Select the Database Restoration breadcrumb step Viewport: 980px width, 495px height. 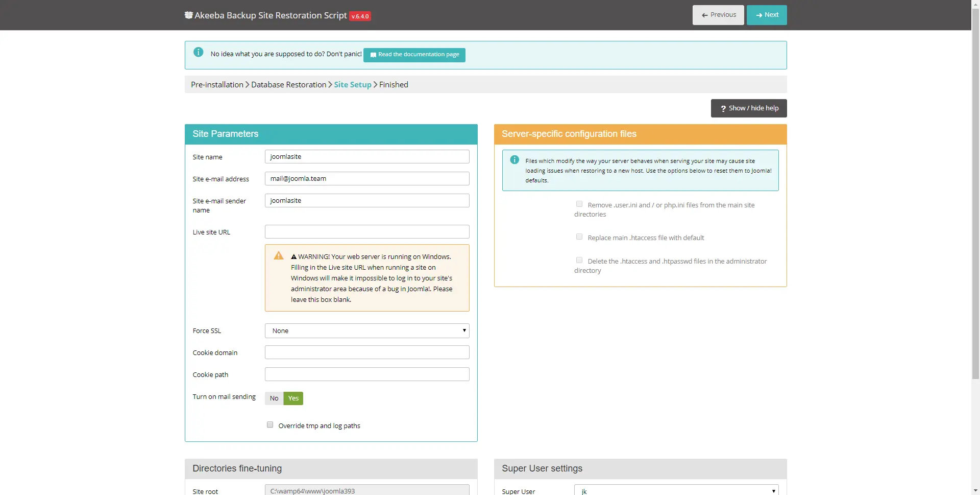click(x=288, y=85)
